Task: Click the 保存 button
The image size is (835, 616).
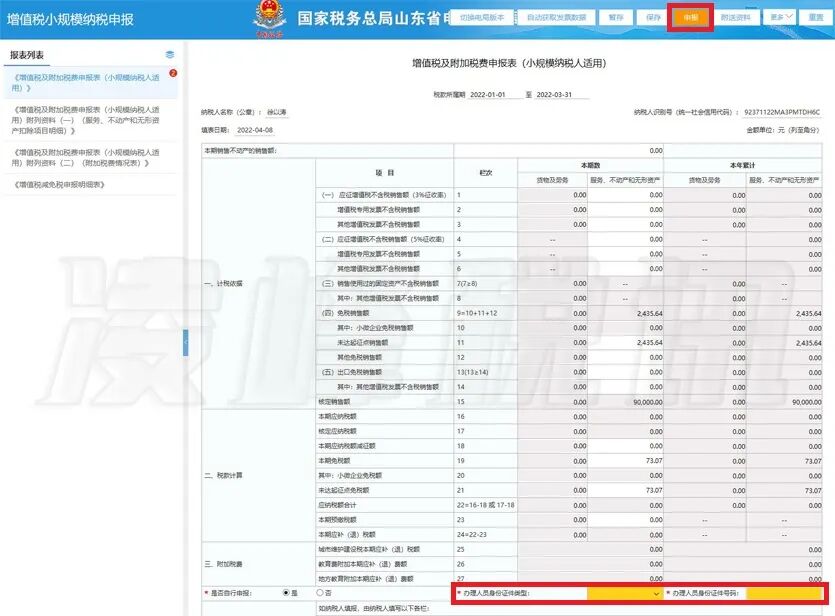Action: coord(653,18)
